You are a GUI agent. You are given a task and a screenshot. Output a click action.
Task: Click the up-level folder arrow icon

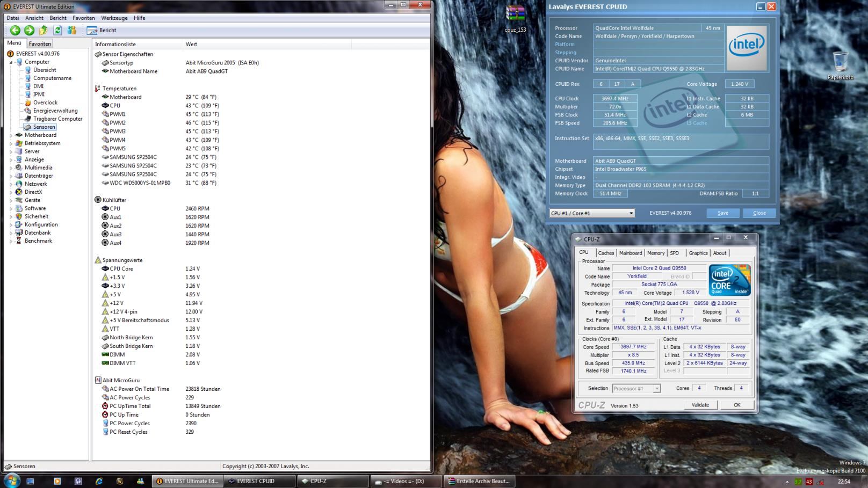tap(44, 31)
